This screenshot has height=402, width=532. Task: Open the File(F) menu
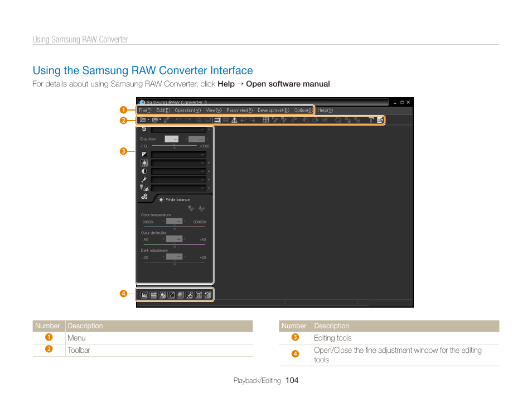click(145, 110)
